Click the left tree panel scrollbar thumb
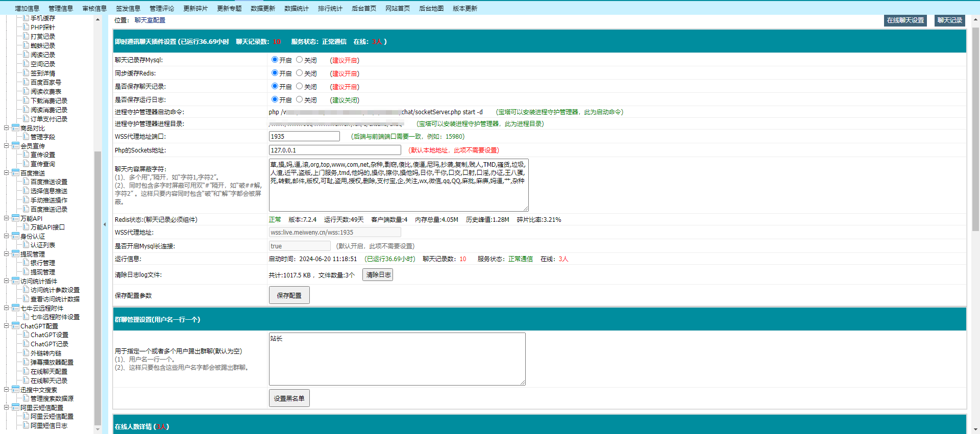980x434 pixels. coord(97,288)
